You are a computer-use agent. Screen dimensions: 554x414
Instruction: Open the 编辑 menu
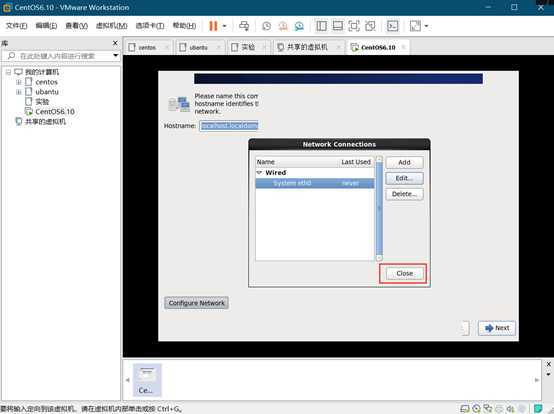(x=46, y=26)
